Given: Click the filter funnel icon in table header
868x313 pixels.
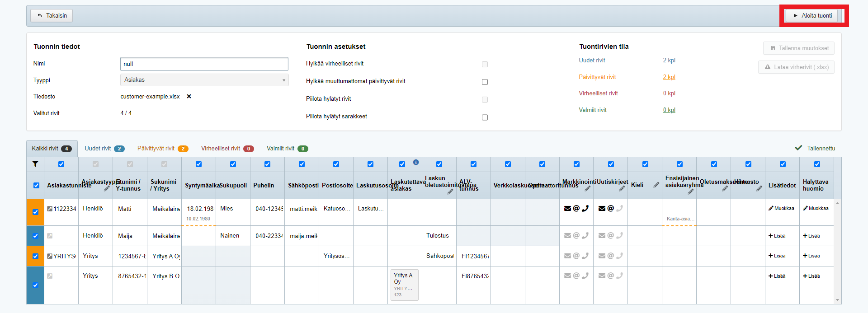Looking at the screenshot, I should 35,164.
